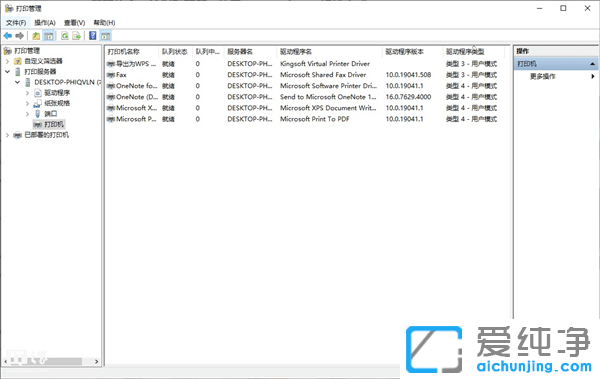This screenshot has height=379, width=600.
Task: Click printer icon of Fax row
Action: [x=111, y=75]
